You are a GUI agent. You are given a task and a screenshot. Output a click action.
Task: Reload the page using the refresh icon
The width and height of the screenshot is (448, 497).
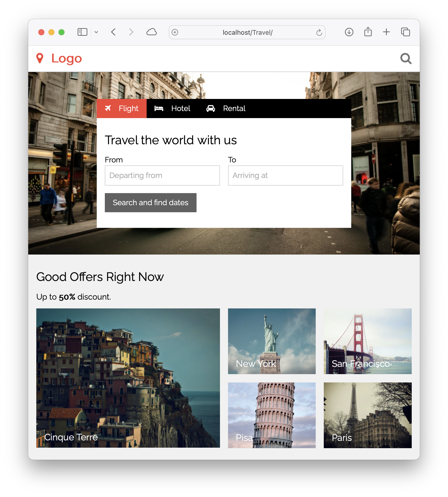(319, 32)
